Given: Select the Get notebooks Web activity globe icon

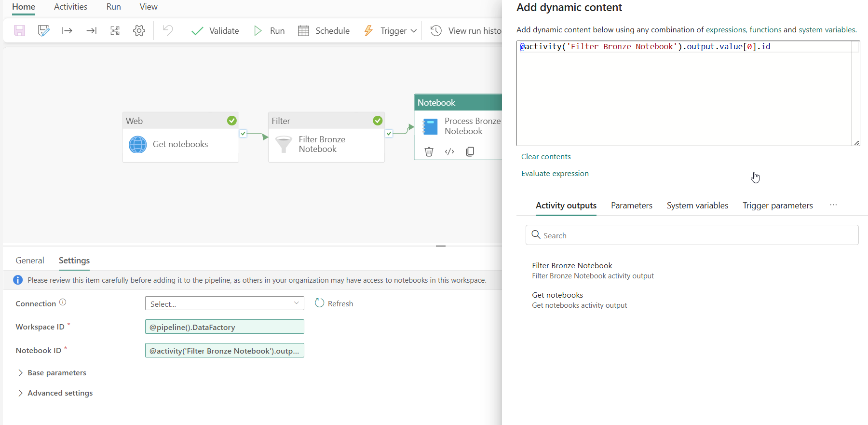Looking at the screenshot, I should point(137,144).
